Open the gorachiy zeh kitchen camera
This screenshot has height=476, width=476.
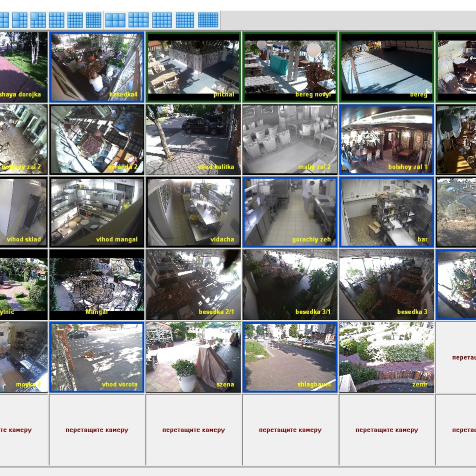point(290,212)
